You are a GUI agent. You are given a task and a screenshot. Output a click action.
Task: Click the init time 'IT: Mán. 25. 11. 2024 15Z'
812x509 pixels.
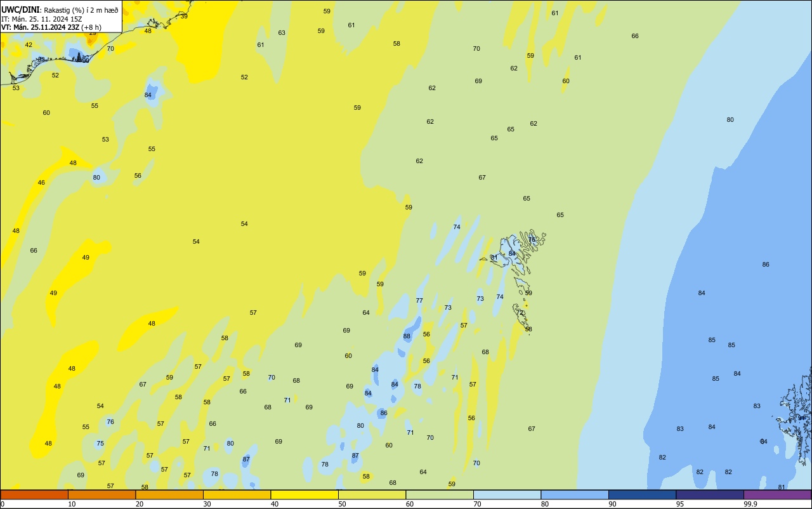[42, 19]
